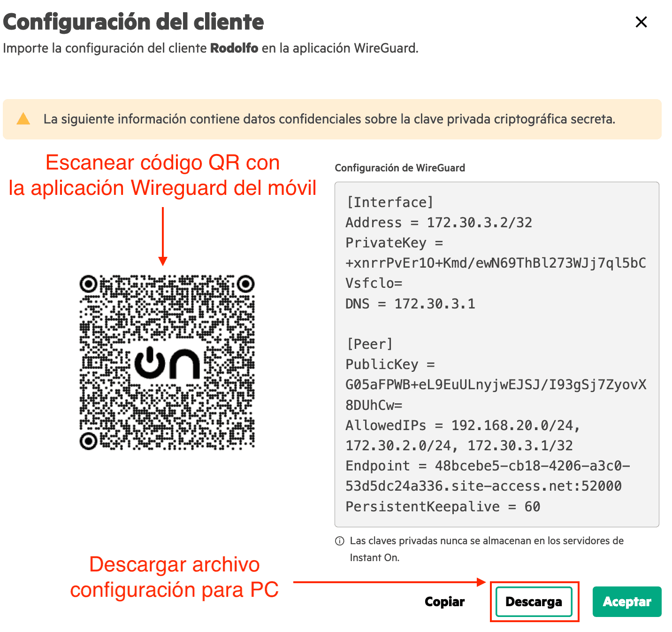Click the Configuración de WireGuard label
Image resolution: width=672 pixels, height=632 pixels.
[x=400, y=168]
